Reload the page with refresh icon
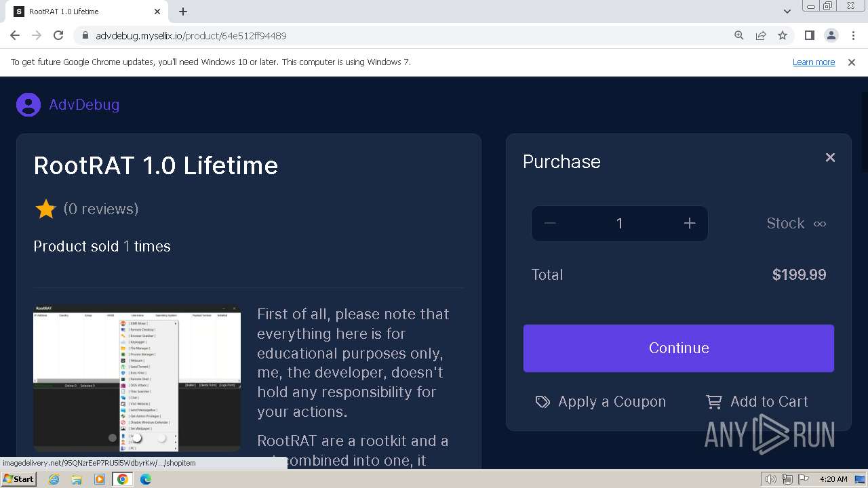Screen dimensions: 868x488 click(x=58, y=35)
